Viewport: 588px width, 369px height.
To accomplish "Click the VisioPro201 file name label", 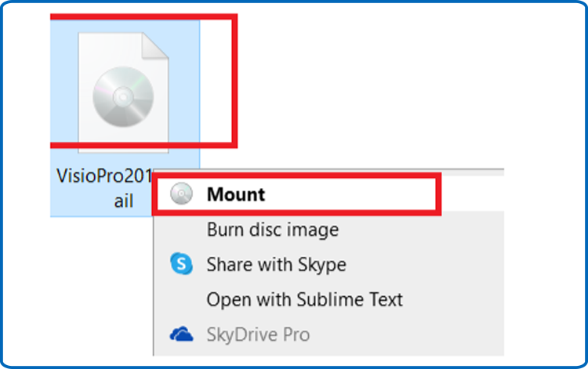I will 103,175.
